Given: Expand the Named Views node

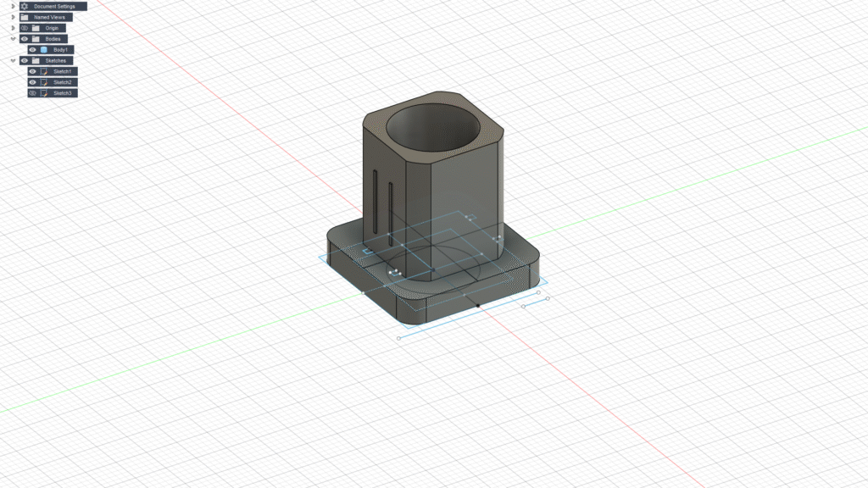Looking at the screenshot, I should coord(12,17).
